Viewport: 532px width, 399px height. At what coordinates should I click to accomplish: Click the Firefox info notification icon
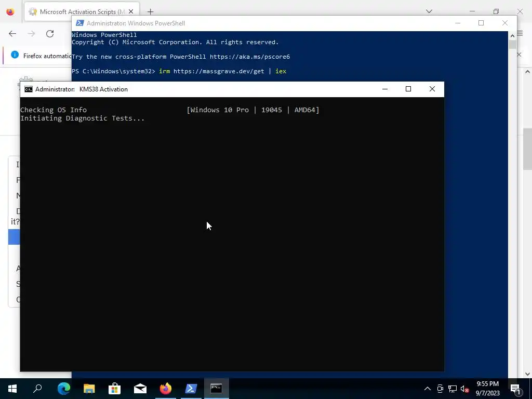[15, 55]
